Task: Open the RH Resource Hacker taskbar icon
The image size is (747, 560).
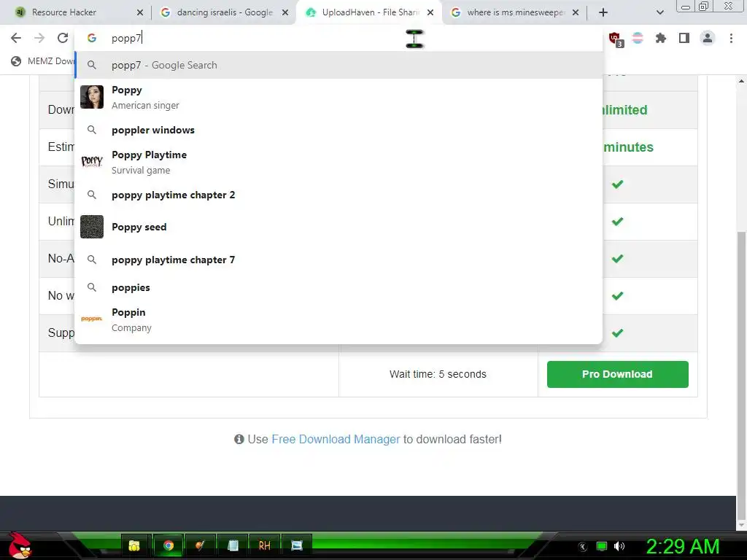Action: 264,545
